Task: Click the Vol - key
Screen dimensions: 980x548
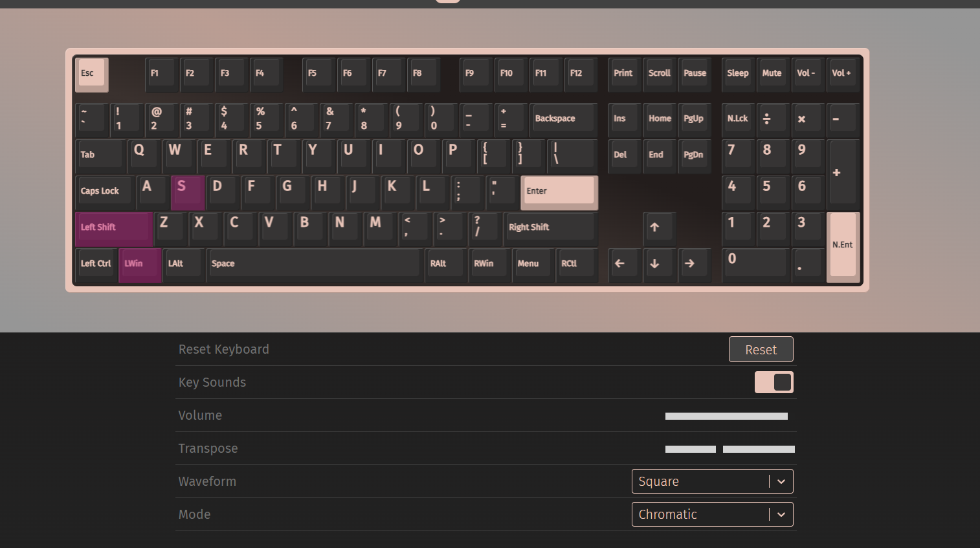Action: coord(808,74)
